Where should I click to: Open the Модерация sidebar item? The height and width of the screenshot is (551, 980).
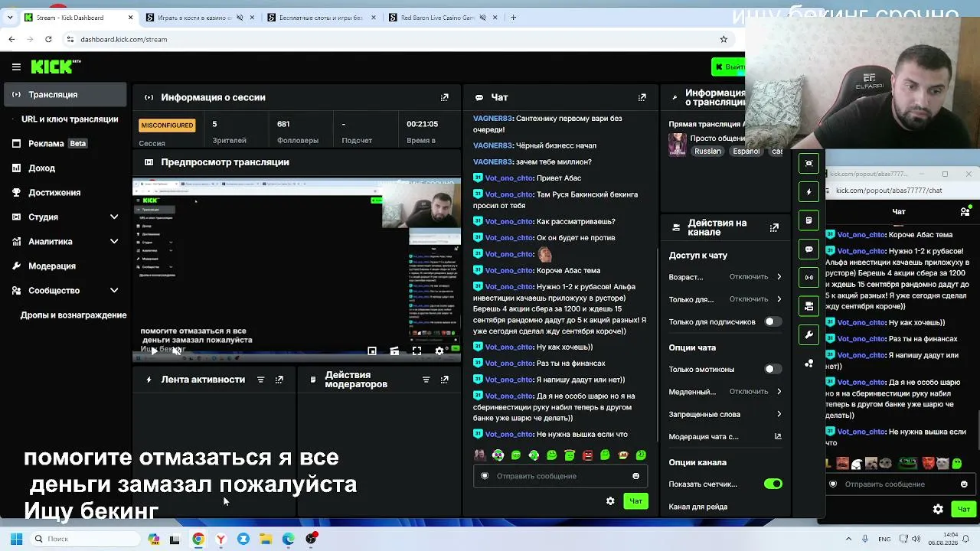pyautogui.click(x=65, y=266)
